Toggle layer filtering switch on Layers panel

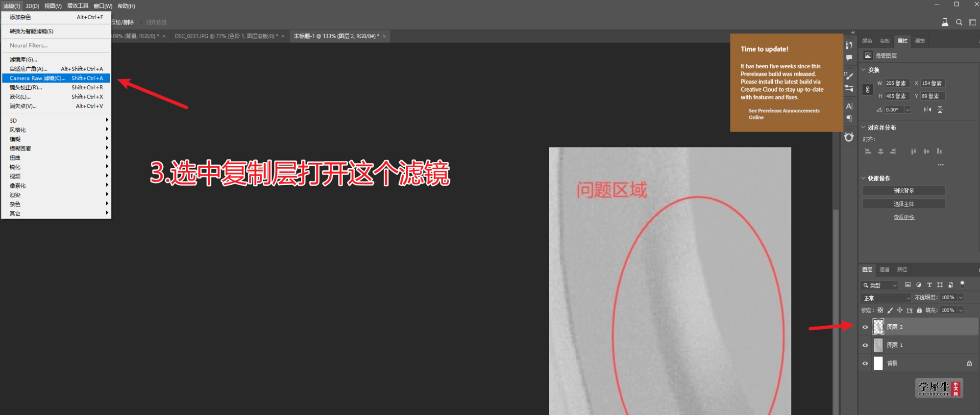tap(962, 284)
